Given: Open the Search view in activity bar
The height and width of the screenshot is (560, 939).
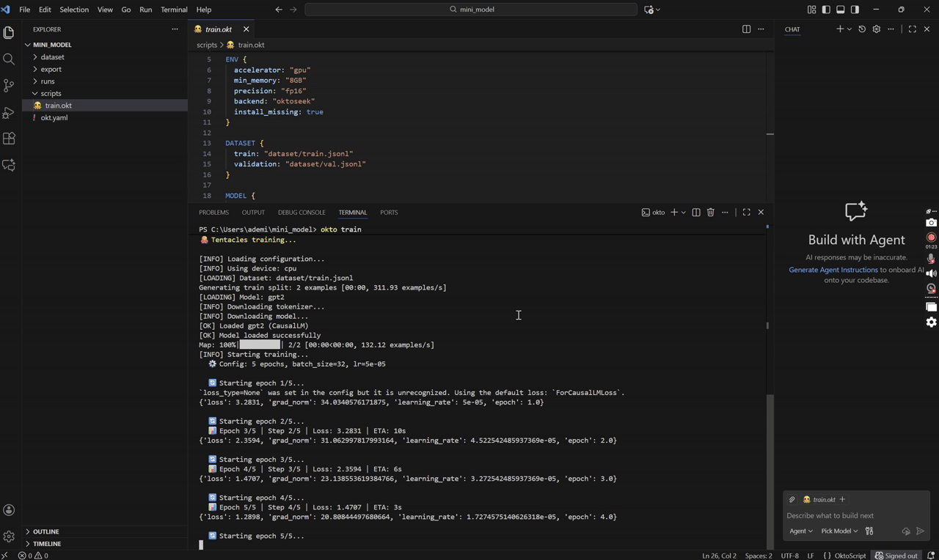Looking at the screenshot, I should [9, 59].
